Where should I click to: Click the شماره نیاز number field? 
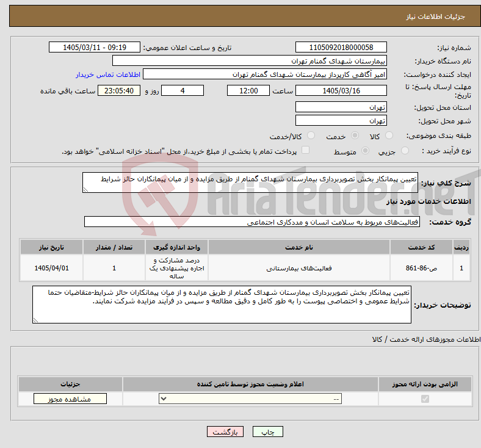click(x=341, y=47)
